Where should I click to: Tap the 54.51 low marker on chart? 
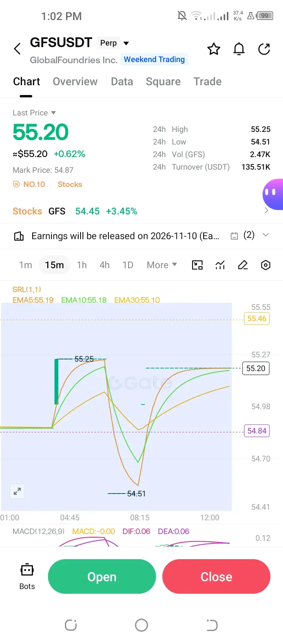pyautogui.click(x=136, y=494)
